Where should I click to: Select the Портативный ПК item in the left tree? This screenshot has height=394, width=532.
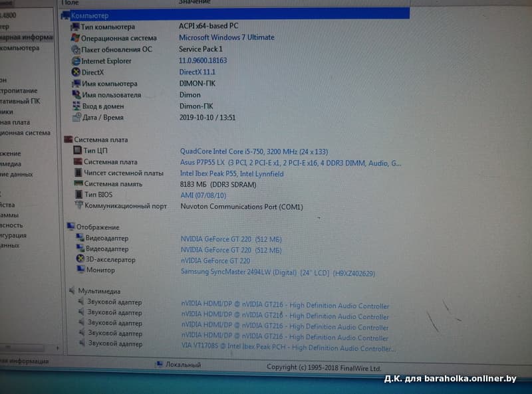pyautogui.click(x=20, y=101)
